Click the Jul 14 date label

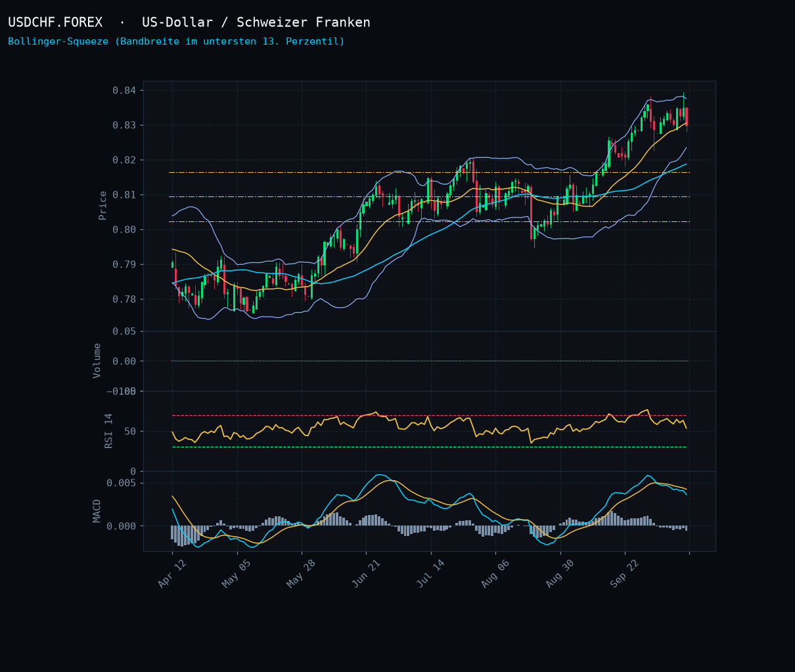pyautogui.click(x=430, y=574)
